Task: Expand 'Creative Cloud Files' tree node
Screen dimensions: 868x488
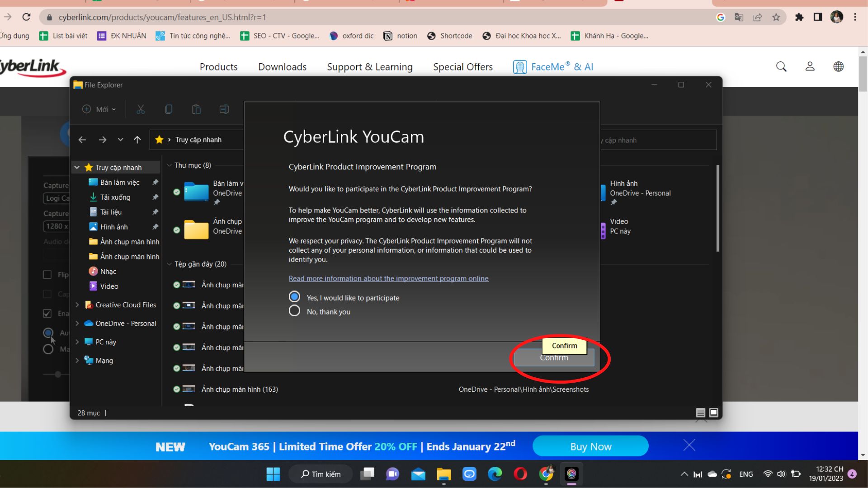Action: pyautogui.click(x=77, y=305)
